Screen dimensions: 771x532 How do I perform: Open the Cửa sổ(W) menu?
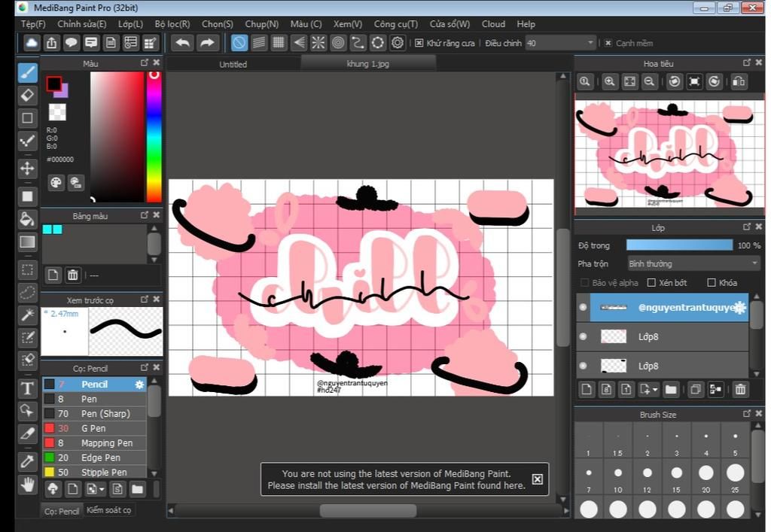[449, 24]
